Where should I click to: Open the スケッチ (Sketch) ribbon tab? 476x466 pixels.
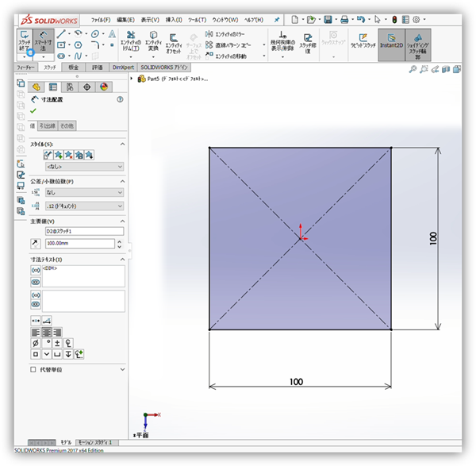50,67
